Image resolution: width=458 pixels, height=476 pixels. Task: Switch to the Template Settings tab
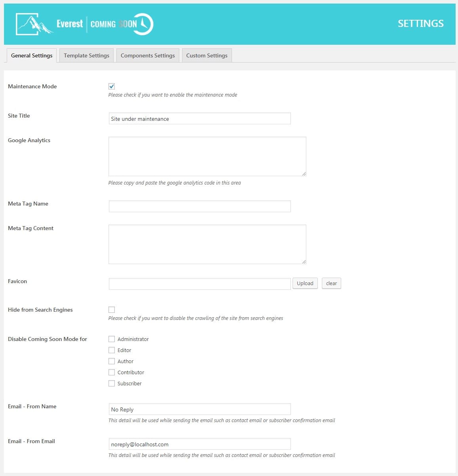87,55
